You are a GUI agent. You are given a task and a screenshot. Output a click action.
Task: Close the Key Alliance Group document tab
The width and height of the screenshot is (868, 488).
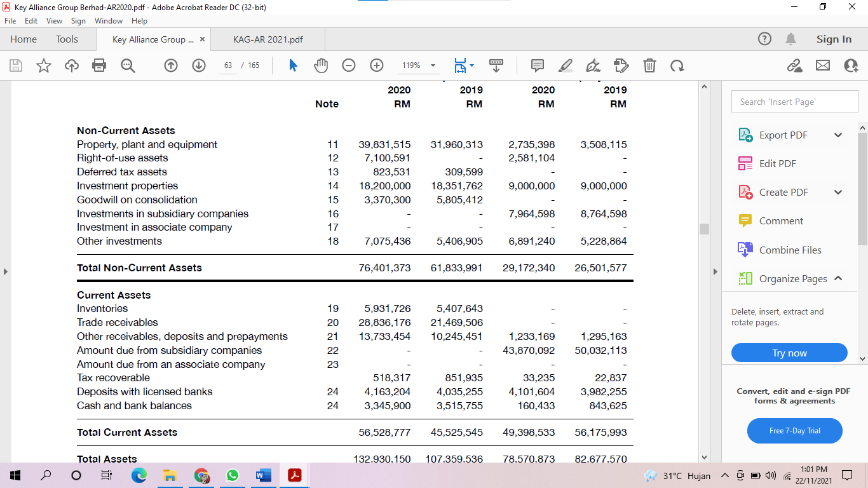tap(202, 39)
